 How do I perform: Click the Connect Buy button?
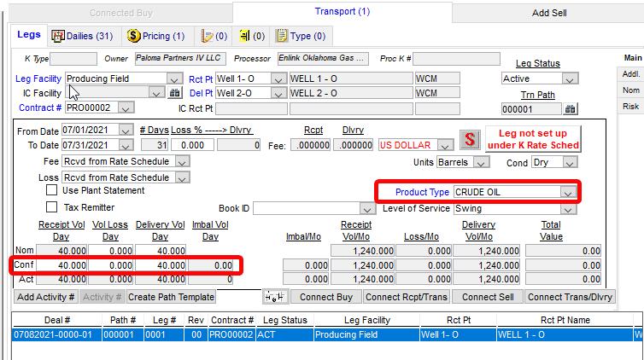point(326,297)
